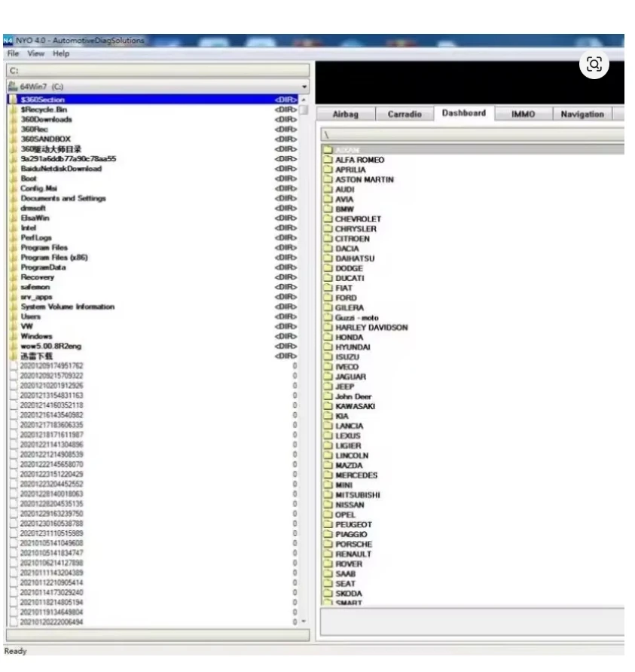Select the PEUGEOT folder name
635x672 pixels.
353,525
